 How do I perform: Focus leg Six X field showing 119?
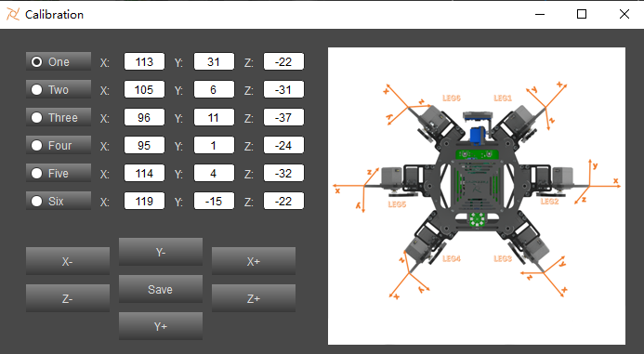pos(144,202)
